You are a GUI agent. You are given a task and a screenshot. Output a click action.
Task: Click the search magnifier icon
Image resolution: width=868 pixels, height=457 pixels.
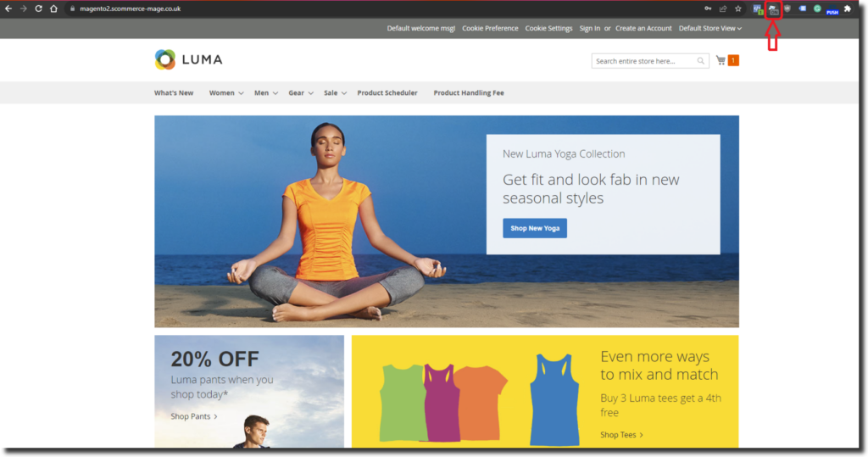pyautogui.click(x=701, y=61)
